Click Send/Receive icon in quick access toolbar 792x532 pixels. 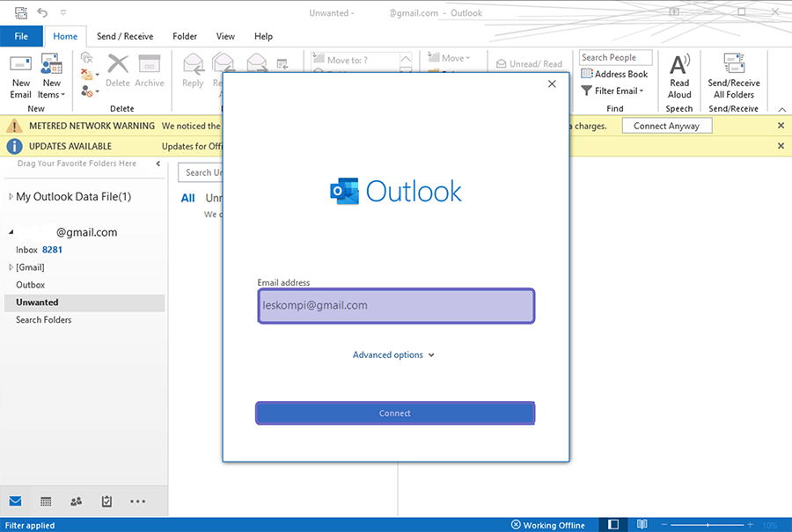point(21,12)
